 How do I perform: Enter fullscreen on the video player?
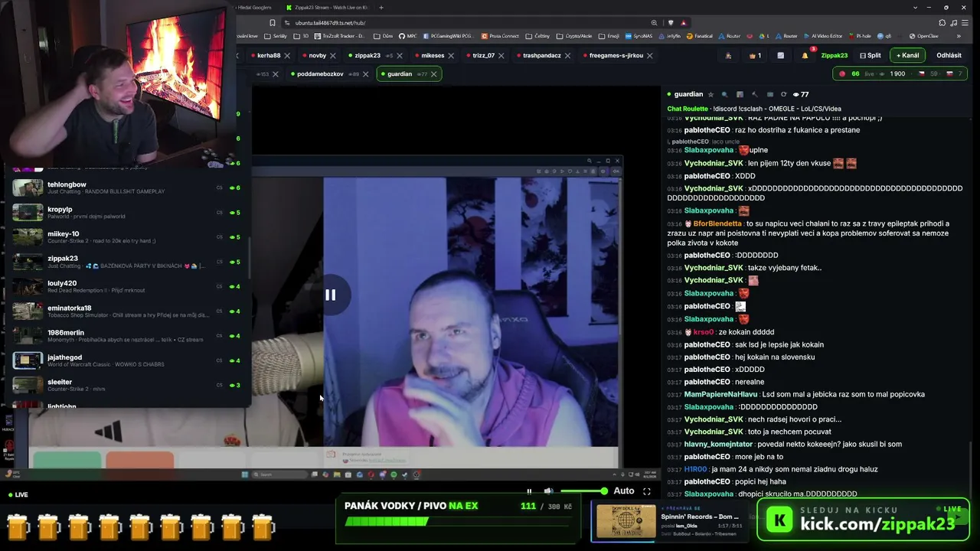tap(647, 491)
